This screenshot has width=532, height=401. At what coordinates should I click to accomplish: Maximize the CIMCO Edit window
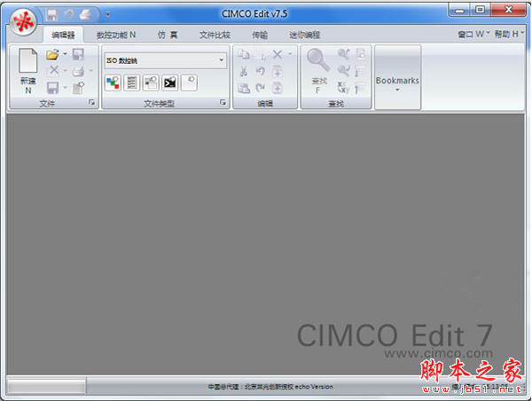480,10
